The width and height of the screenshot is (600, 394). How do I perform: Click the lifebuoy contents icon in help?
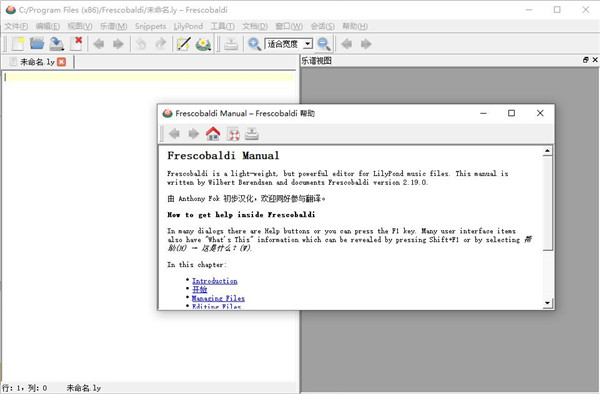[x=233, y=134]
